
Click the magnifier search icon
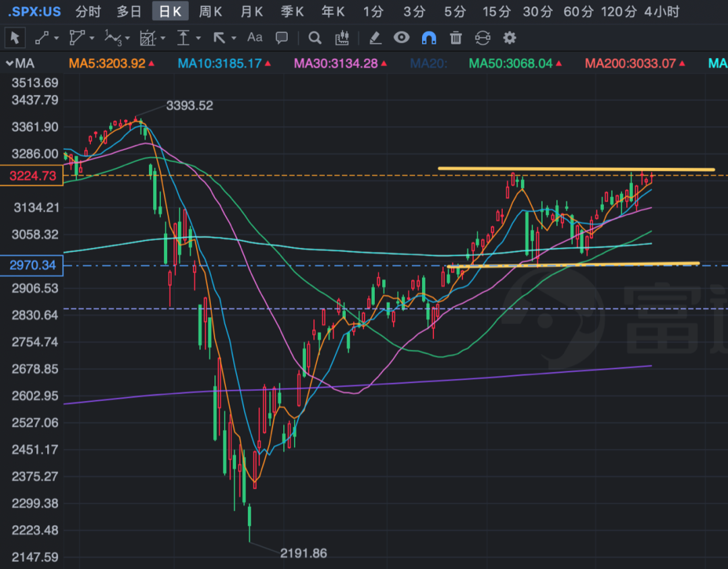coord(314,38)
